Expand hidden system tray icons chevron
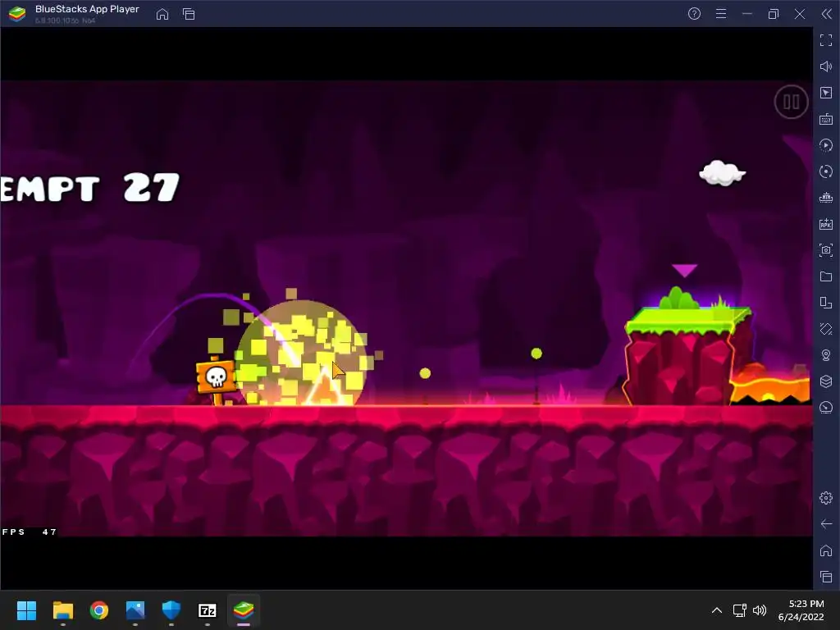This screenshot has height=630, width=840. pyautogui.click(x=717, y=610)
